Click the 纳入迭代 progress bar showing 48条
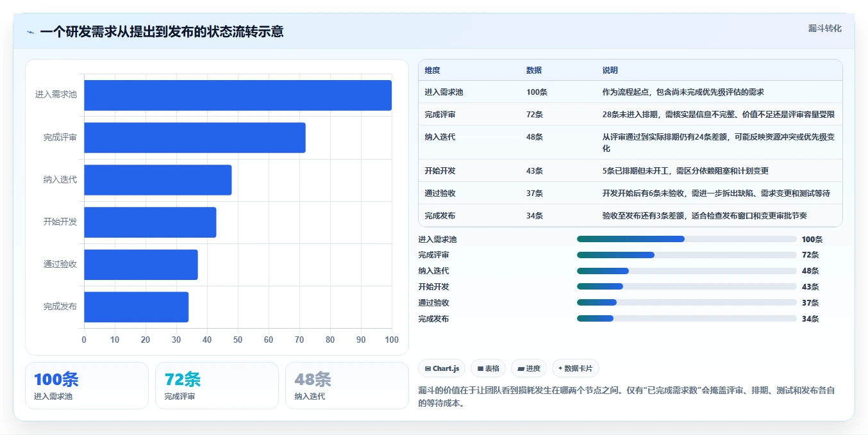The height and width of the screenshot is (435, 868). [687, 271]
